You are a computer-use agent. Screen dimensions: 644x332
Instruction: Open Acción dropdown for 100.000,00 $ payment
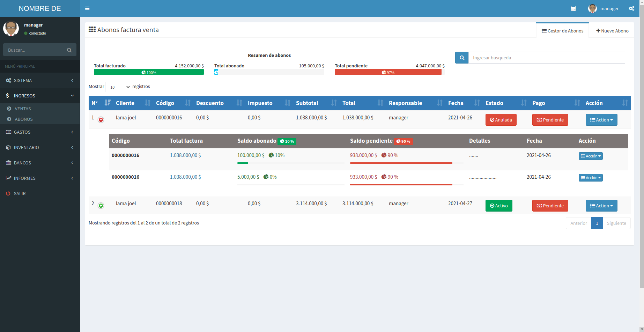[590, 156]
